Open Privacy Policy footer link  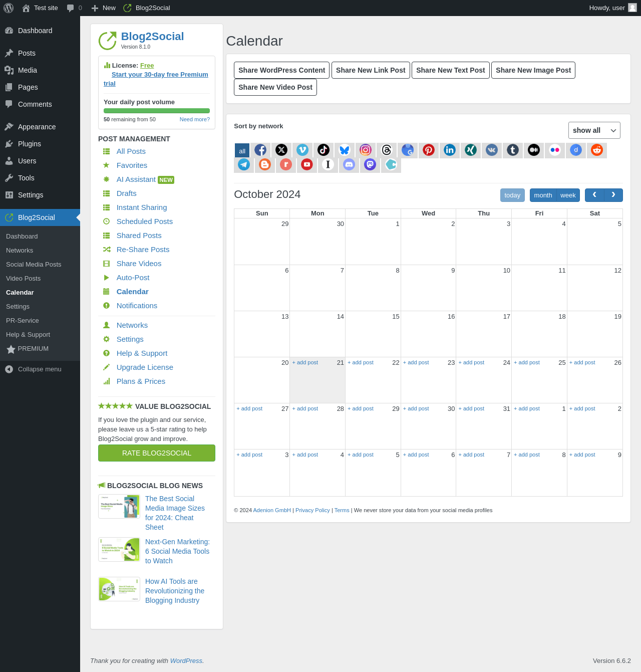[312, 510]
